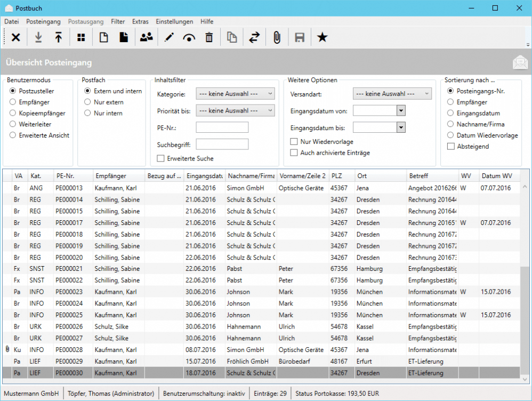The image size is (532, 401).
Task: Click the download arrow Posteingang icon
Action: pyautogui.click(x=39, y=37)
